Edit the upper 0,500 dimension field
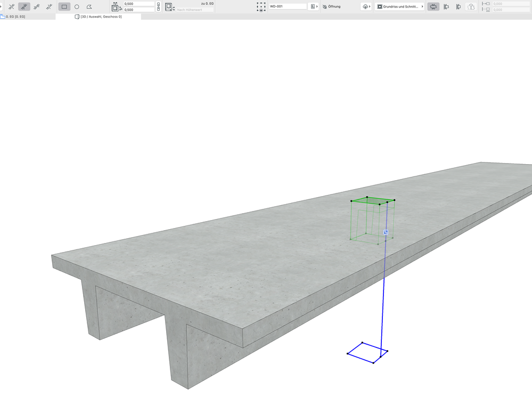The width and height of the screenshot is (532, 405). tap(139, 4)
